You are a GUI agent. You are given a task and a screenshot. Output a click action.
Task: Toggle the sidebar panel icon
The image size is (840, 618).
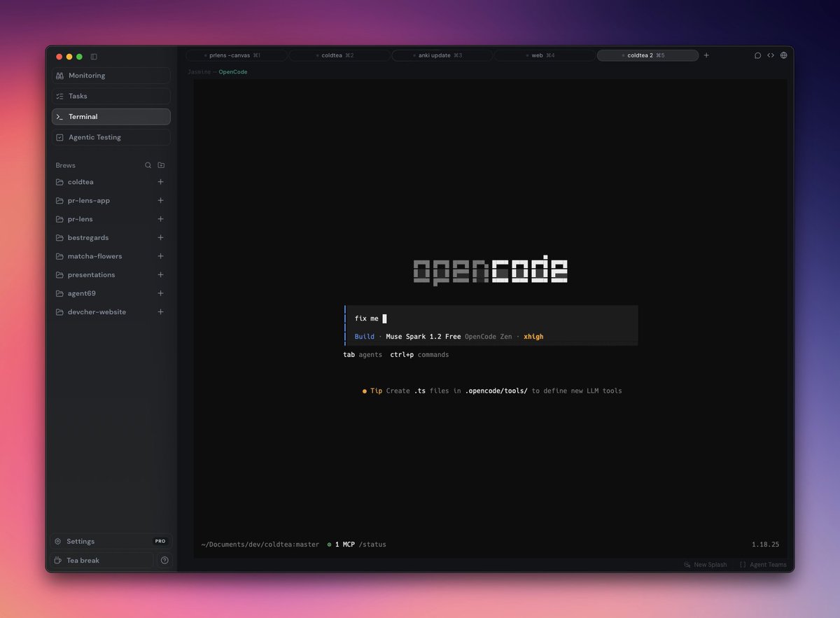(x=94, y=57)
